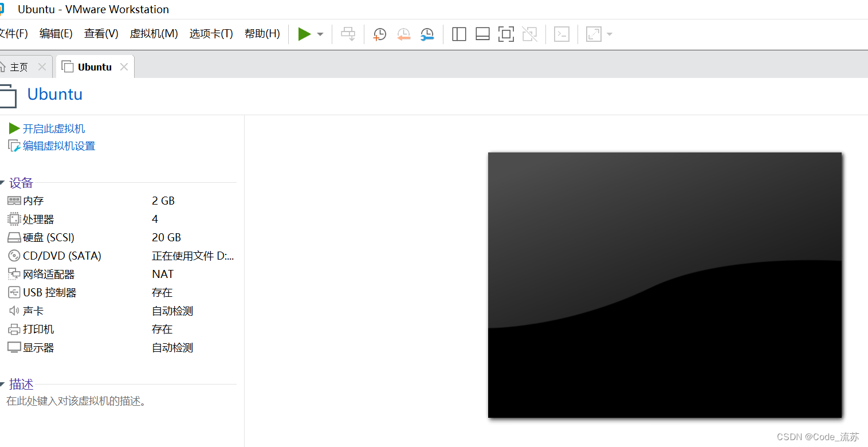The image size is (868, 447).
Task: Click the 设备 section heading
Action: coord(21,183)
